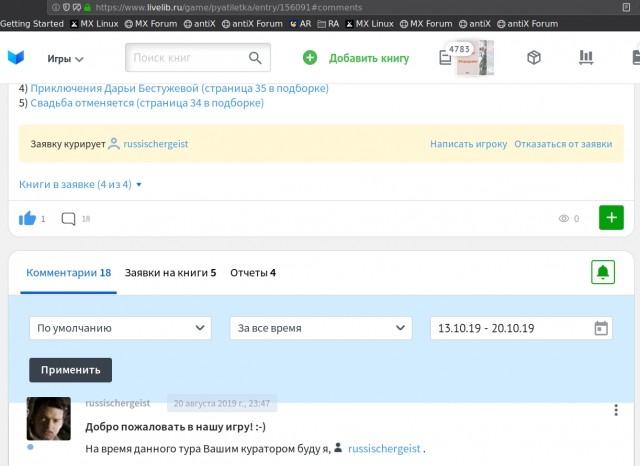Click the eye views icon
This screenshot has width=640, height=466.
(x=564, y=219)
